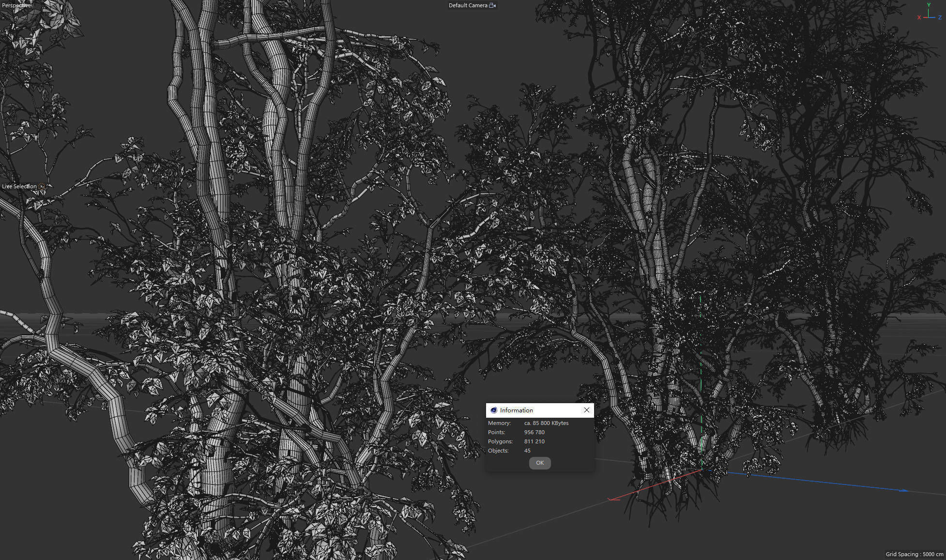Viewport: 946px width, 560px height.
Task: Click the OK button in Information dialog
Action: point(539,463)
